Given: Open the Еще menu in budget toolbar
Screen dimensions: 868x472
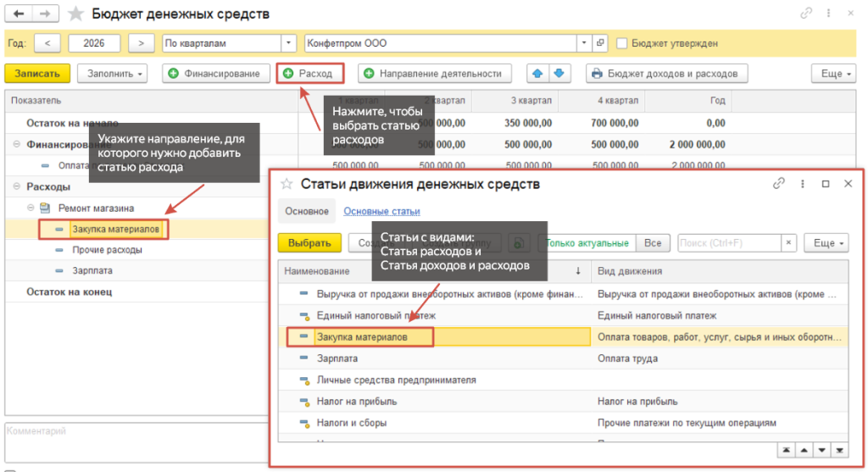Looking at the screenshot, I should click(834, 74).
